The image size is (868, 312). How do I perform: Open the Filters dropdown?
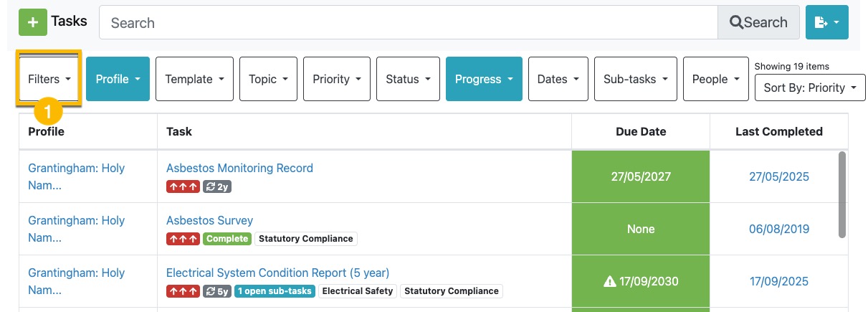click(x=49, y=79)
